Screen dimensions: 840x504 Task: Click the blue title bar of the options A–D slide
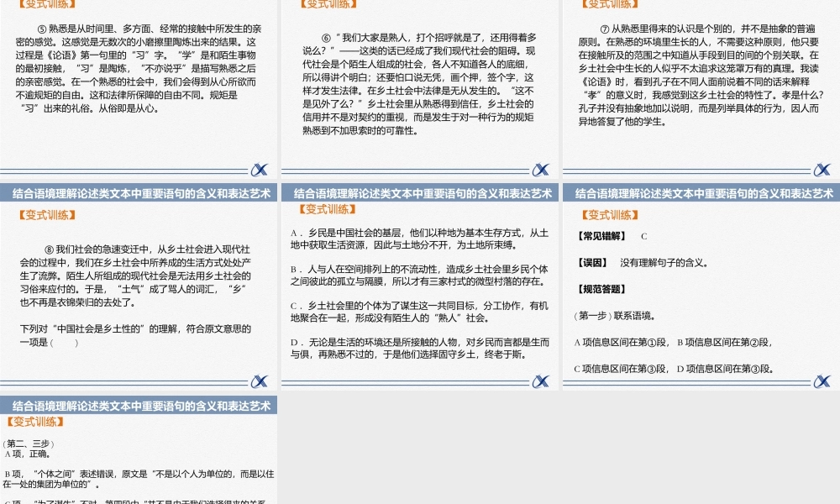420,193
